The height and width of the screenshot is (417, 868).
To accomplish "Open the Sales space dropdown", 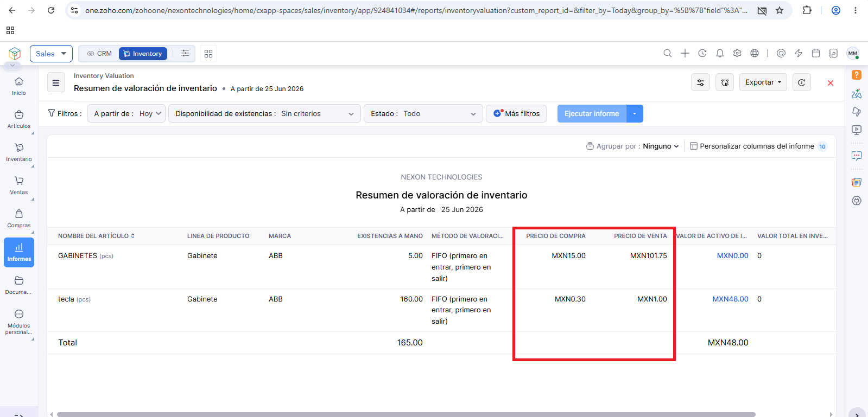I will (51, 54).
